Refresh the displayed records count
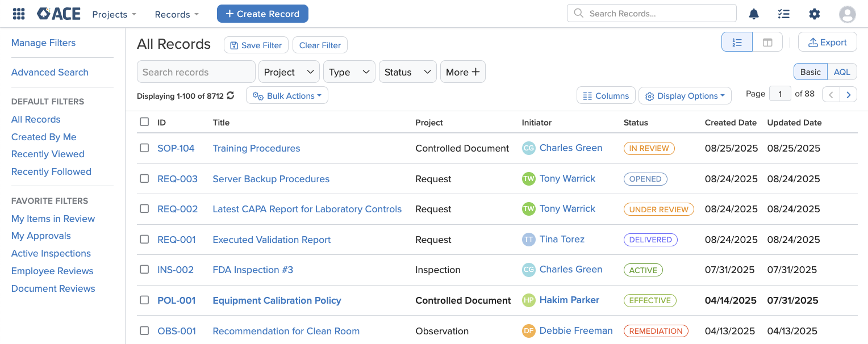Viewport: 868px width, 344px height. tap(231, 96)
